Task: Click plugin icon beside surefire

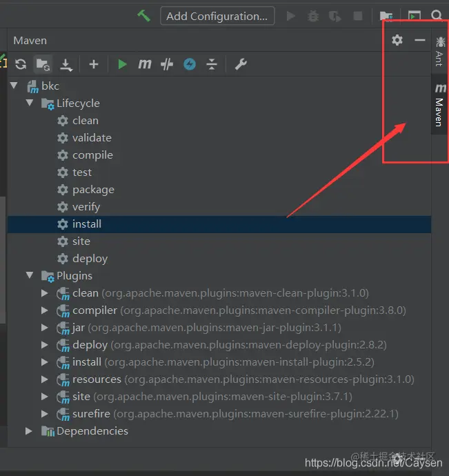Action: pos(63,415)
